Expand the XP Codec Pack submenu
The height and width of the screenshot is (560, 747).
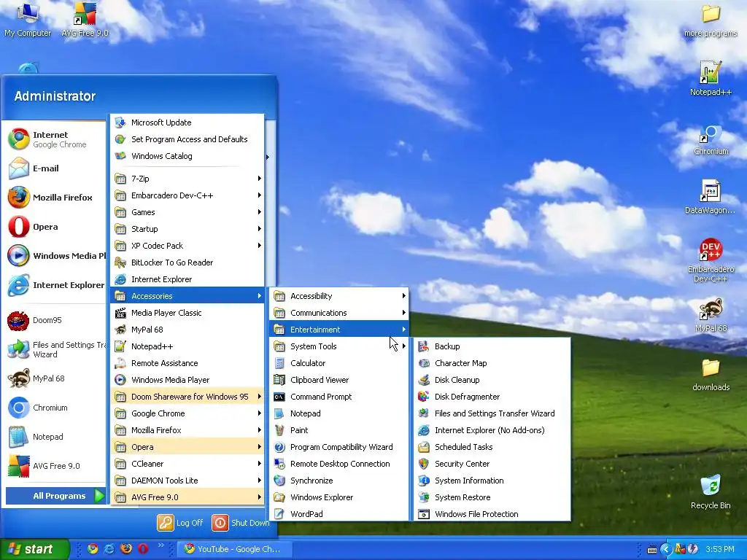pos(187,246)
